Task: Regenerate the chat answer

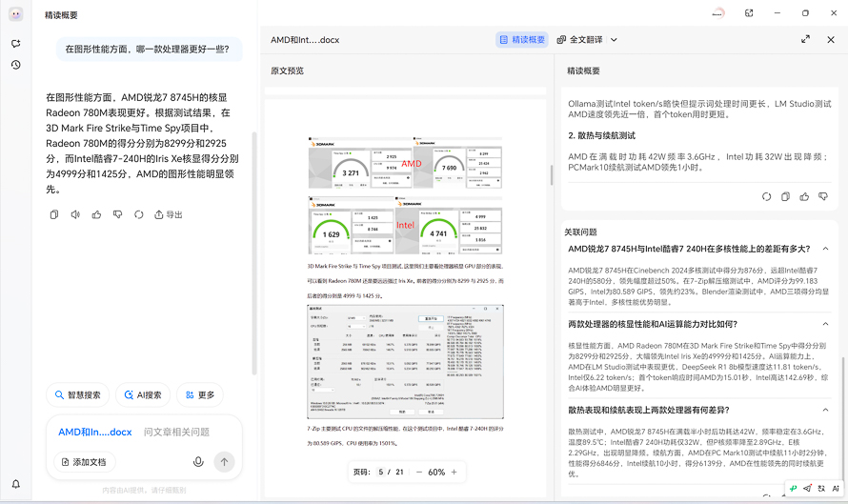Action: click(139, 214)
